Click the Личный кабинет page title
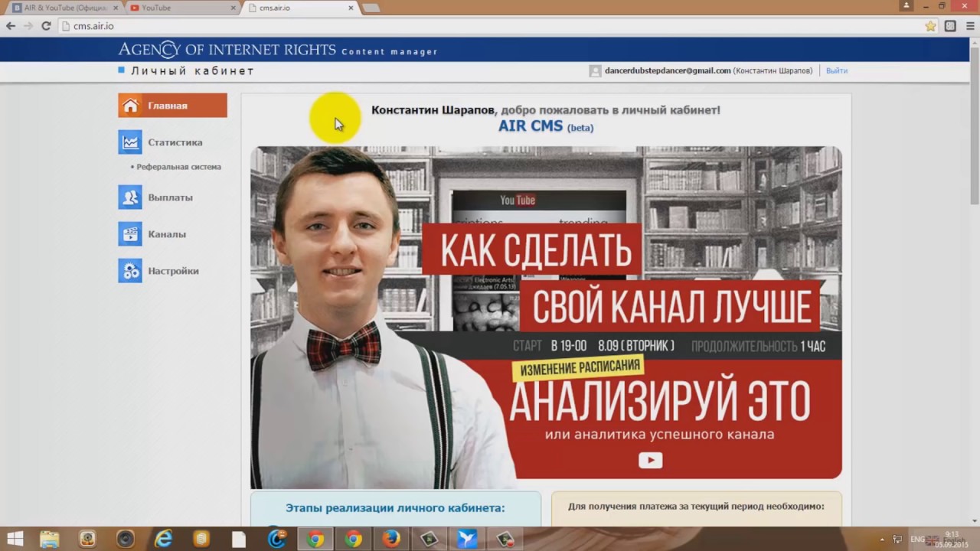980x551 pixels. tap(192, 70)
